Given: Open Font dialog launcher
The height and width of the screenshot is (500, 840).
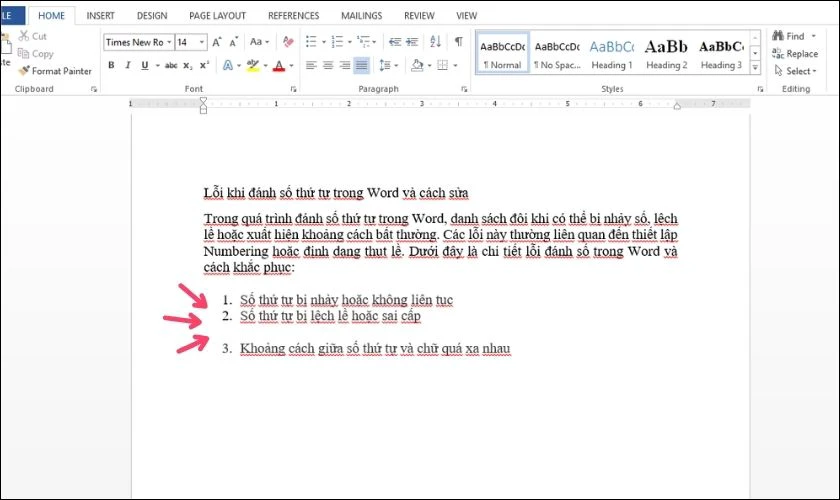Looking at the screenshot, I should point(293,89).
